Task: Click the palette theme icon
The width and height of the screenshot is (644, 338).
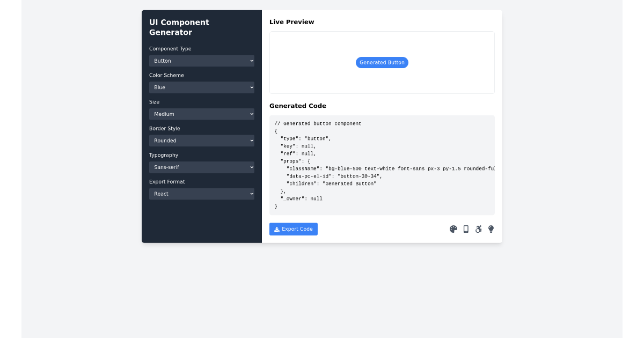Action: tap(453, 229)
